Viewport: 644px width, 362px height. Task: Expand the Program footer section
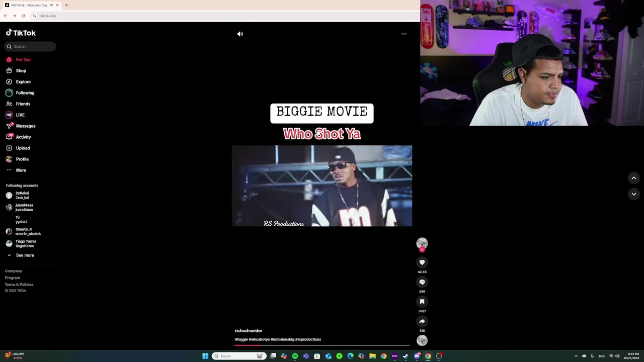click(x=13, y=278)
